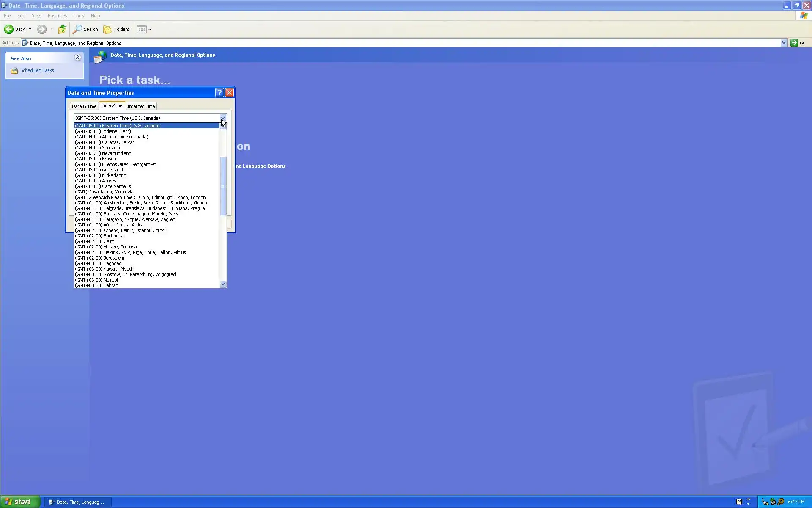Click the Up folder icon
Screen dimensions: 812x508
coord(62,29)
